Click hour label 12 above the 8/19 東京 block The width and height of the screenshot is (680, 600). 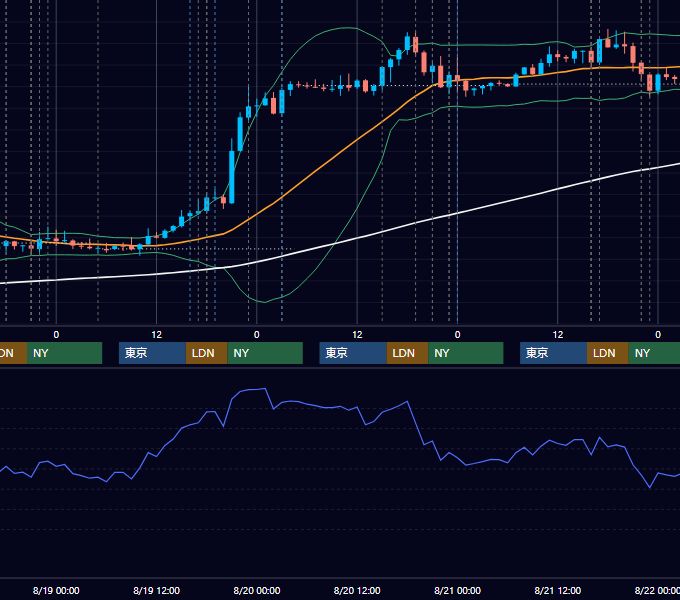(157, 335)
